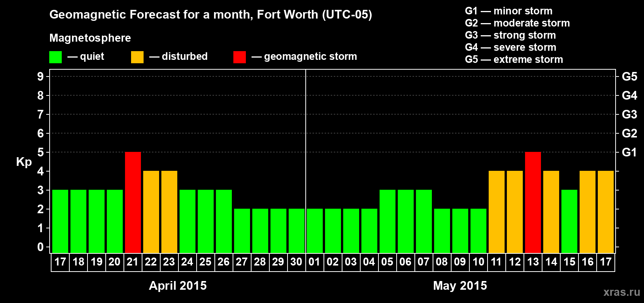Click the date cell '30' in April
This screenshot has width=644, height=303.
click(x=297, y=262)
